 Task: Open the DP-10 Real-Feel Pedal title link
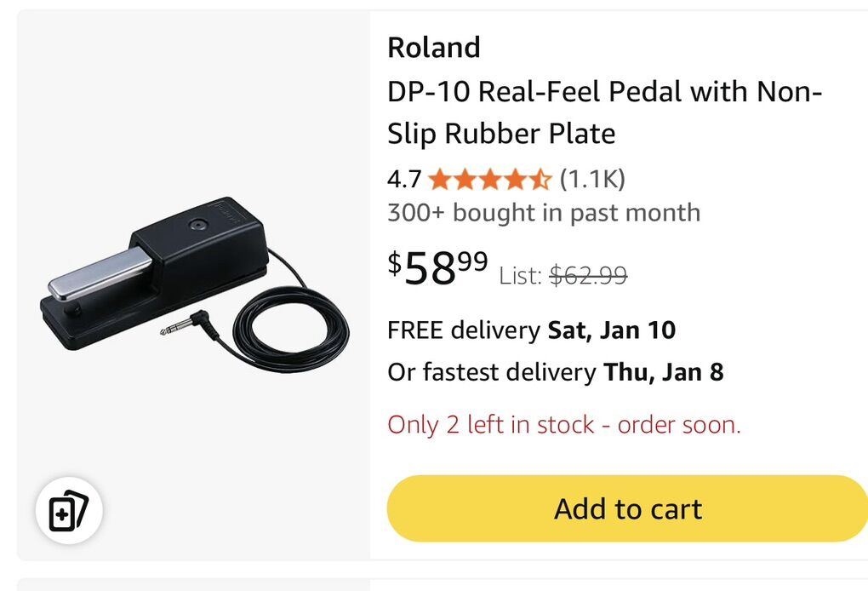click(x=604, y=112)
